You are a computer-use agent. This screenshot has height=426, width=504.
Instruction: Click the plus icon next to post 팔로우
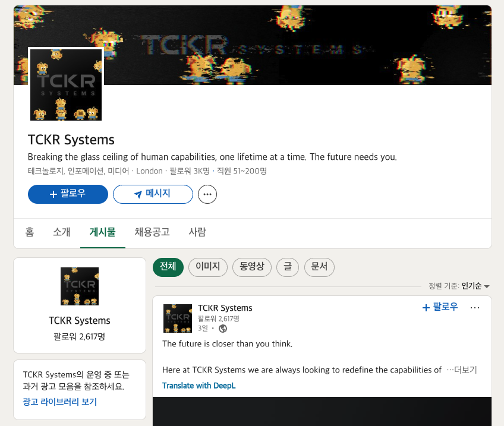[426, 308]
